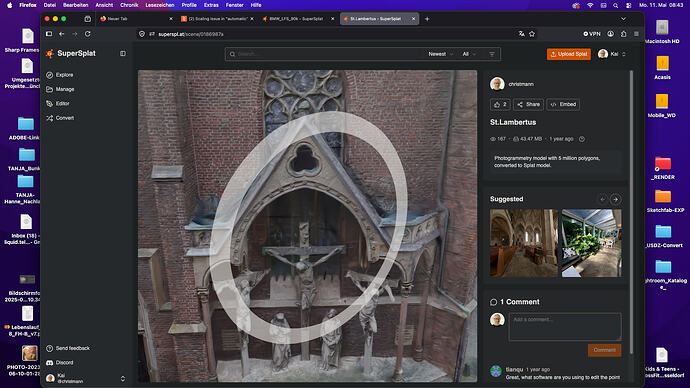Click the Wi-Fi status icon
The height and width of the screenshot is (388, 690).
click(x=590, y=5)
